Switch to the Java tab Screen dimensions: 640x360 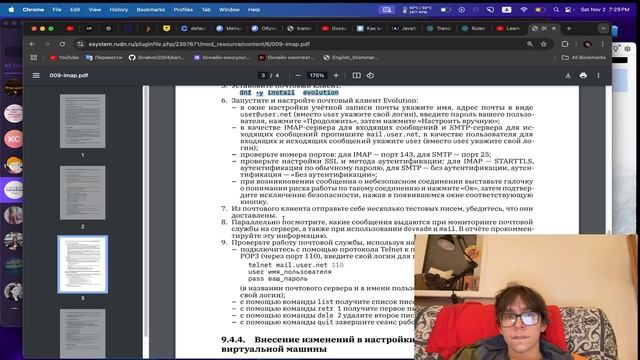click(404, 29)
